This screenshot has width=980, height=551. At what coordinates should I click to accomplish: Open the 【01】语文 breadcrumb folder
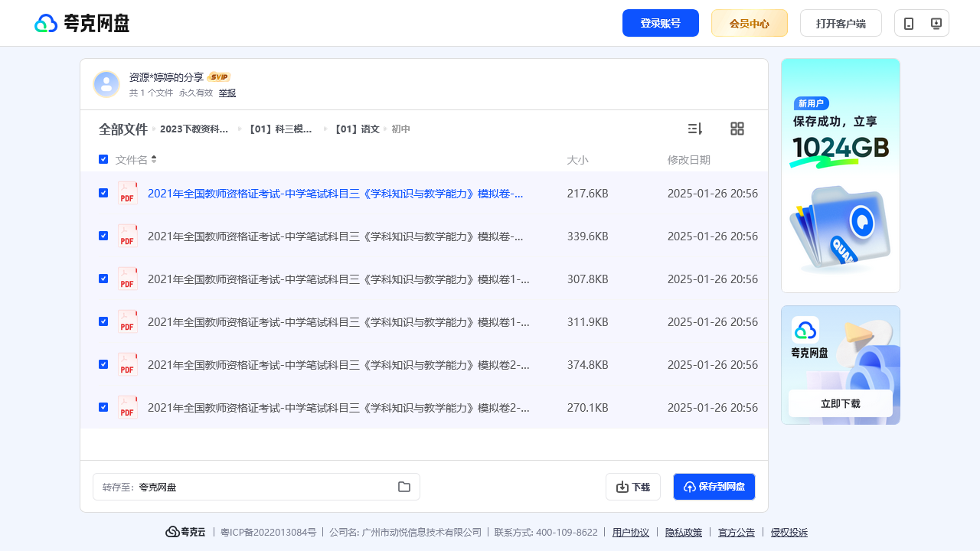[355, 129]
